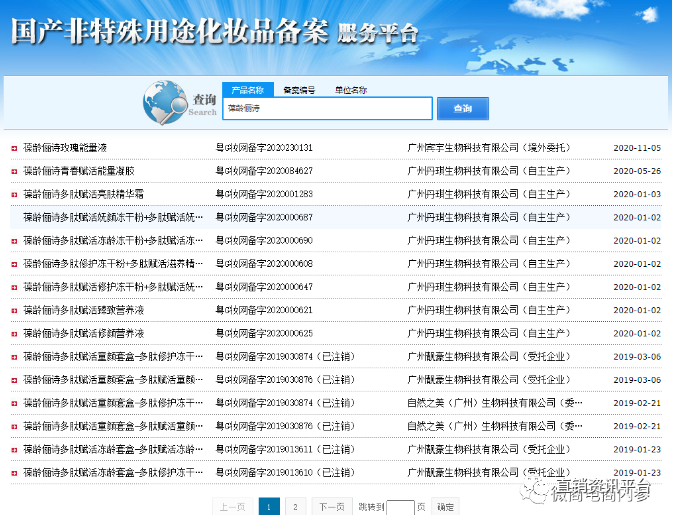Open product link in row 粤G妆网备字2020001283
The height and width of the screenshot is (515, 673).
click(x=83, y=194)
